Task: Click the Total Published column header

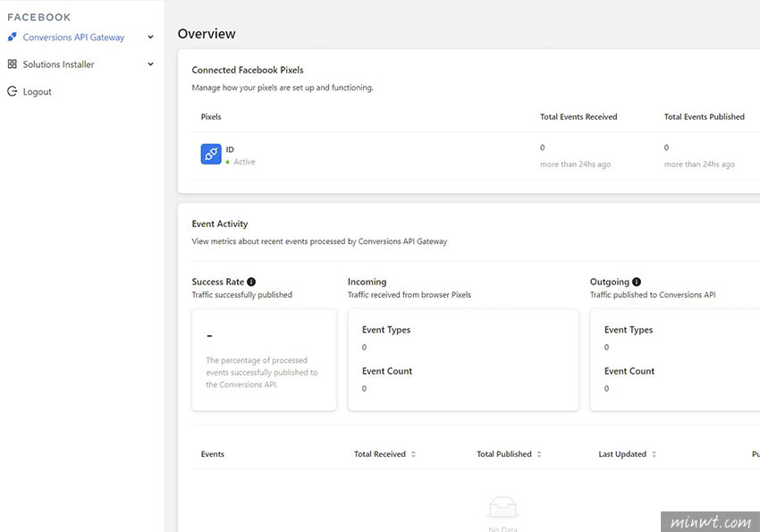Action: pos(504,454)
